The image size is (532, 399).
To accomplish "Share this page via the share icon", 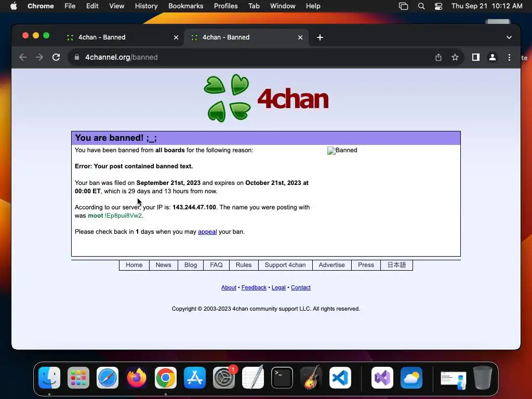I will click(x=438, y=57).
